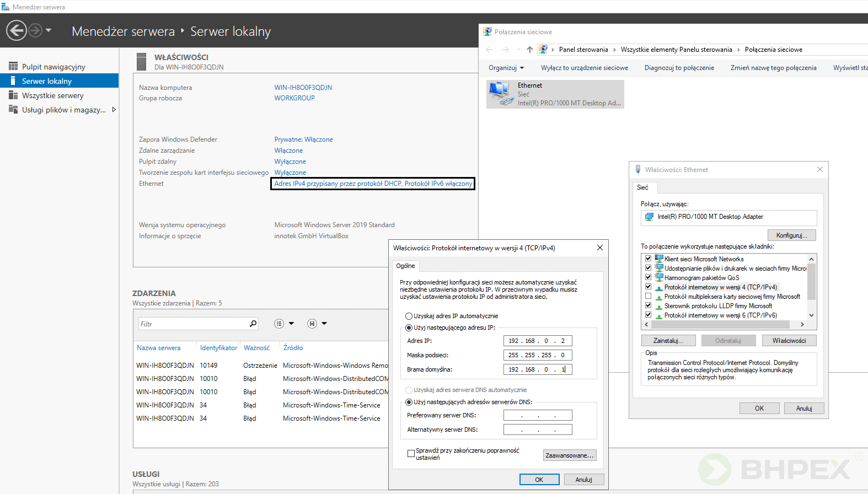Click OK in Właściwości: Ethernet dialog

click(759, 409)
